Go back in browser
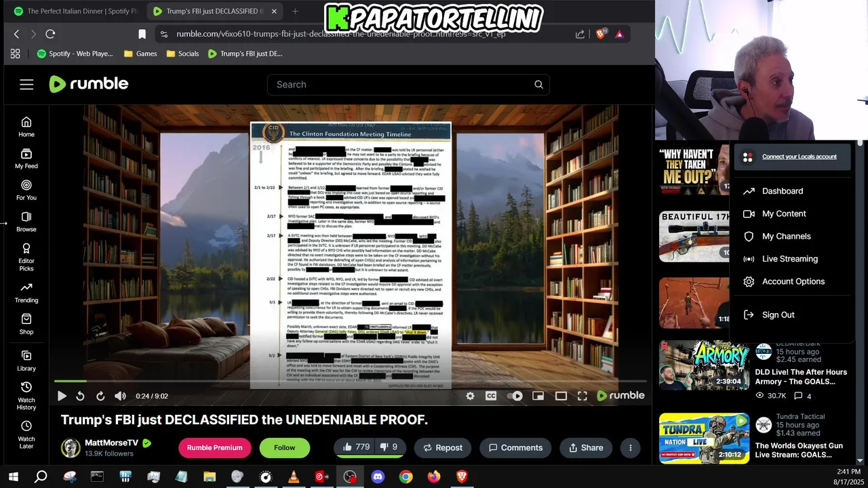 [17, 34]
